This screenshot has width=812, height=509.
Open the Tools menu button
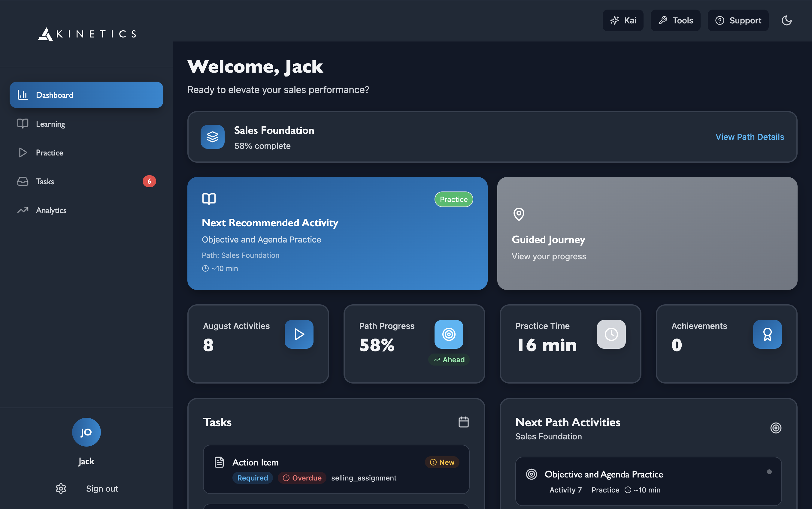point(675,20)
